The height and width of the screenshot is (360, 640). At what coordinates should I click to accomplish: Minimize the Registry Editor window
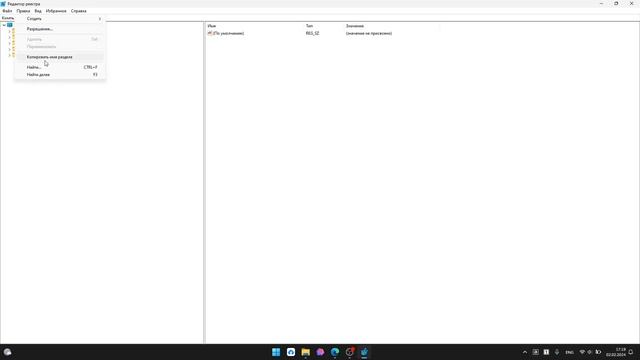pyautogui.click(x=601, y=3)
